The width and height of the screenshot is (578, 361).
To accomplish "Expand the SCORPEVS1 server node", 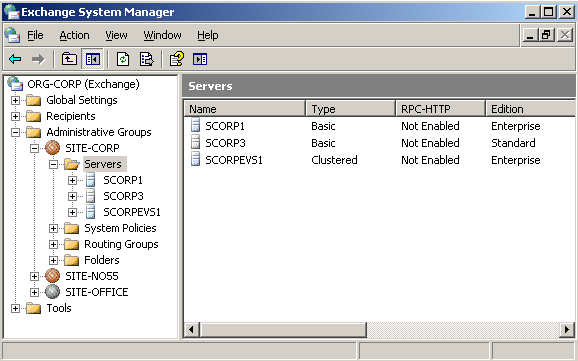I will coord(72,212).
